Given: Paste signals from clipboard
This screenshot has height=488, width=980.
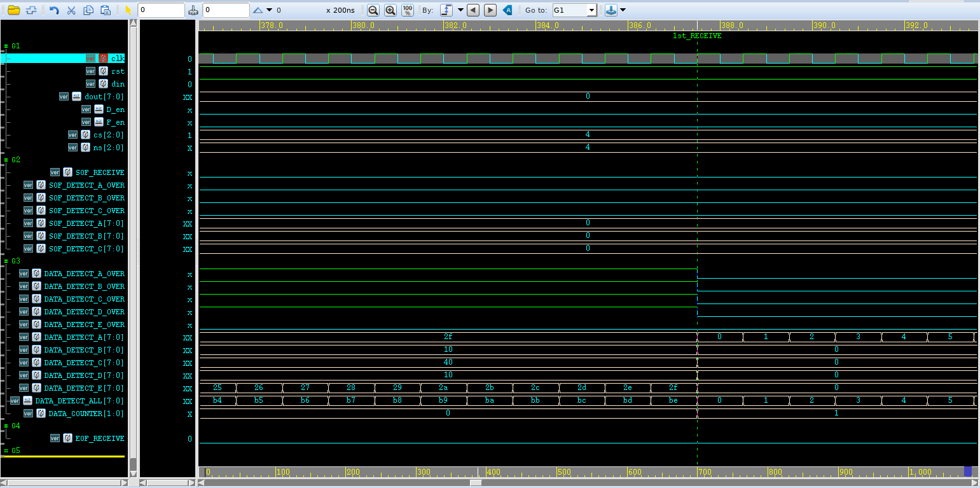Looking at the screenshot, I should click(106, 10).
